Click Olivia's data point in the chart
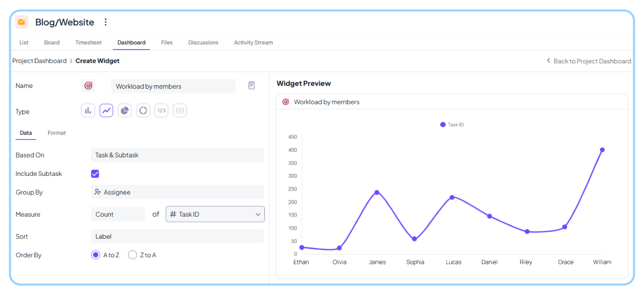 (x=339, y=248)
